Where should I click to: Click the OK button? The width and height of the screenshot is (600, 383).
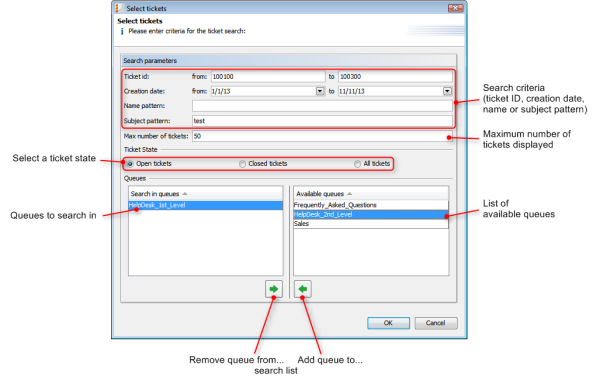tap(388, 323)
